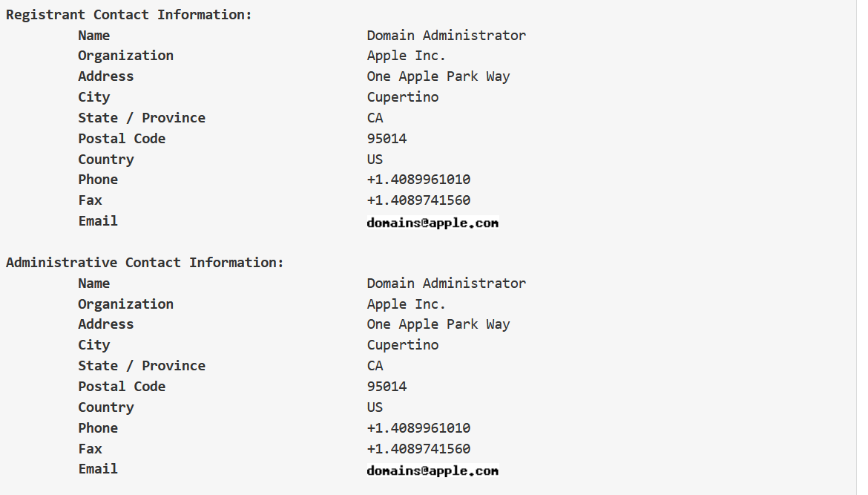Click Registrant phone '+1.4089961010'
868x495 pixels.
coord(418,180)
